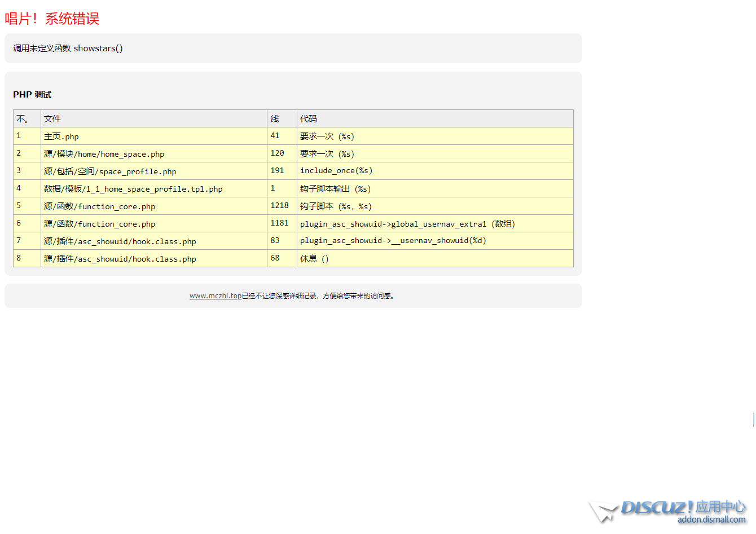Viewport: 756px width, 534px height.
Task: Select the include_once(%s) code cell
Action: tap(435, 171)
